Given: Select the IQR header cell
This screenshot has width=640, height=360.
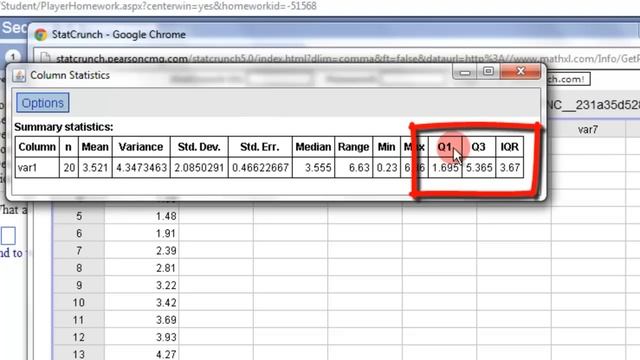Looking at the screenshot, I should point(509,147).
